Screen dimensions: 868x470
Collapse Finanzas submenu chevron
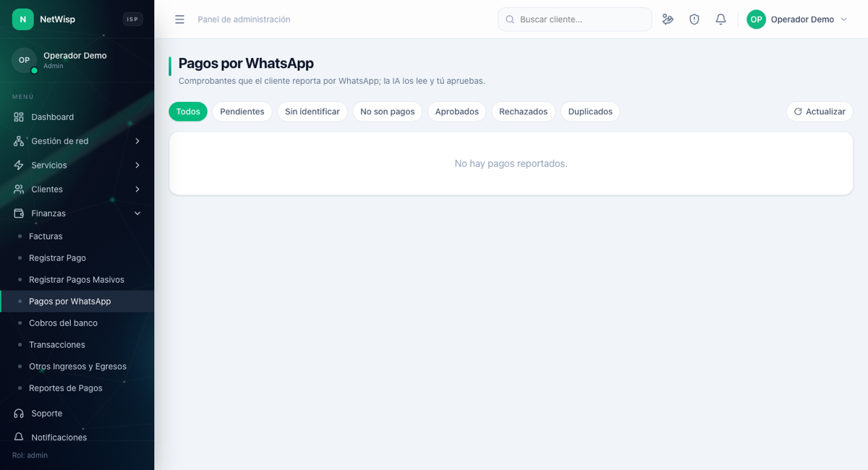click(x=137, y=213)
